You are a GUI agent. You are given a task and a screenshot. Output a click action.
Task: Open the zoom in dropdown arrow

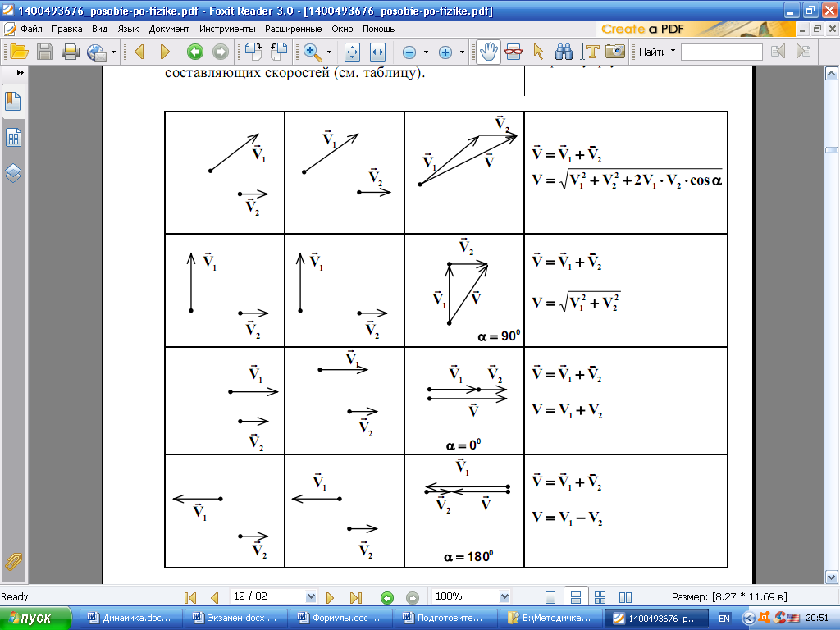462,52
